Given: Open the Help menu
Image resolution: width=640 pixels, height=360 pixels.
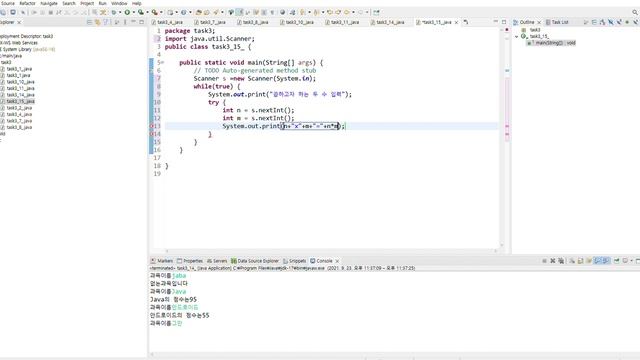Looking at the screenshot, I should (x=137, y=3).
